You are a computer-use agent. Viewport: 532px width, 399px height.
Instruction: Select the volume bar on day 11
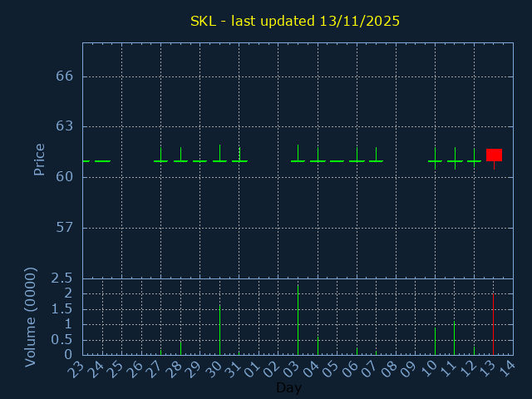pyautogui.click(x=454, y=337)
